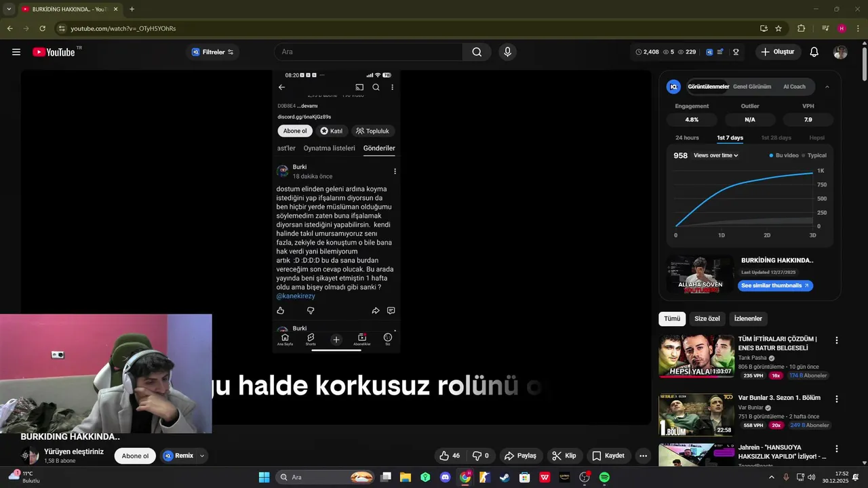Open Chrome profile H avatar

[842, 28]
